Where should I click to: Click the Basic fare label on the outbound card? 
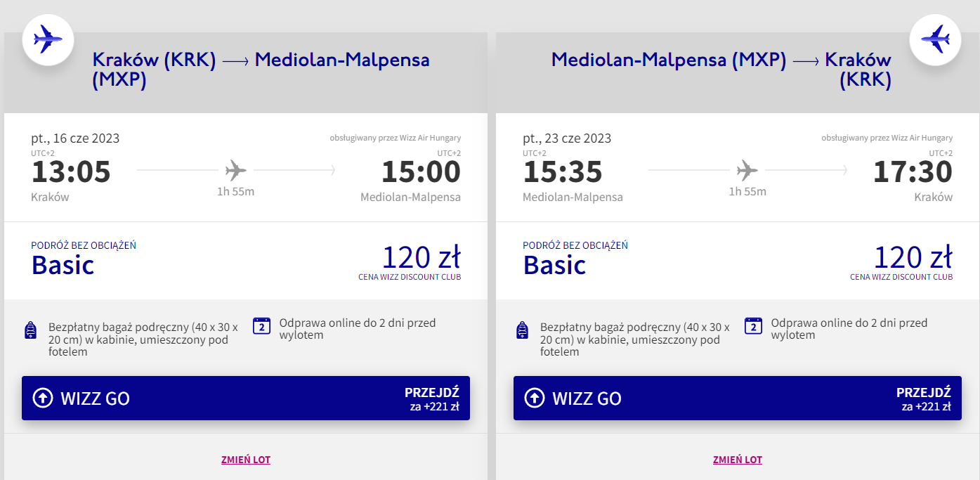(63, 265)
